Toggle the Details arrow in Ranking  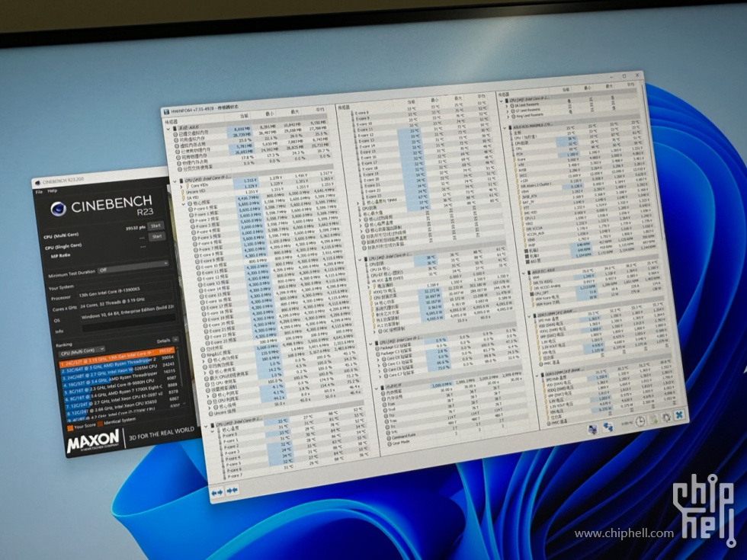[x=175, y=340]
